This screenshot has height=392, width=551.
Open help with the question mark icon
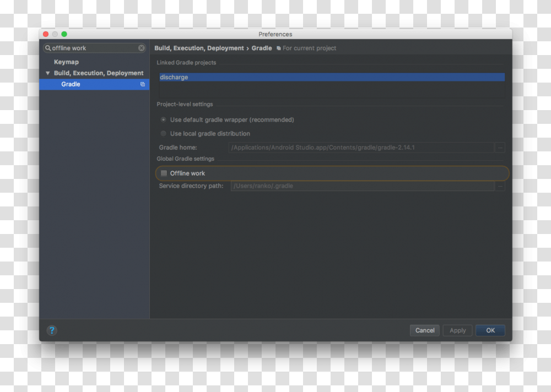pyautogui.click(x=51, y=330)
